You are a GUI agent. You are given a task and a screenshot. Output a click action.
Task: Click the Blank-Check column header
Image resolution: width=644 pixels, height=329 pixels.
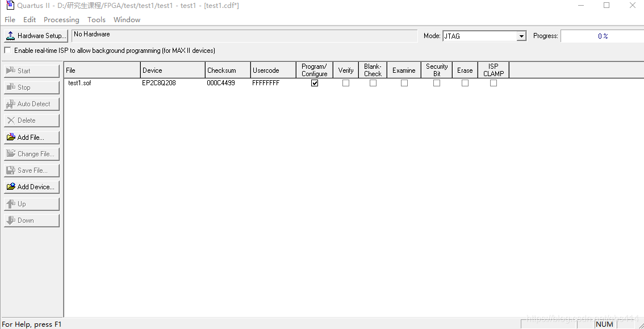(x=373, y=70)
